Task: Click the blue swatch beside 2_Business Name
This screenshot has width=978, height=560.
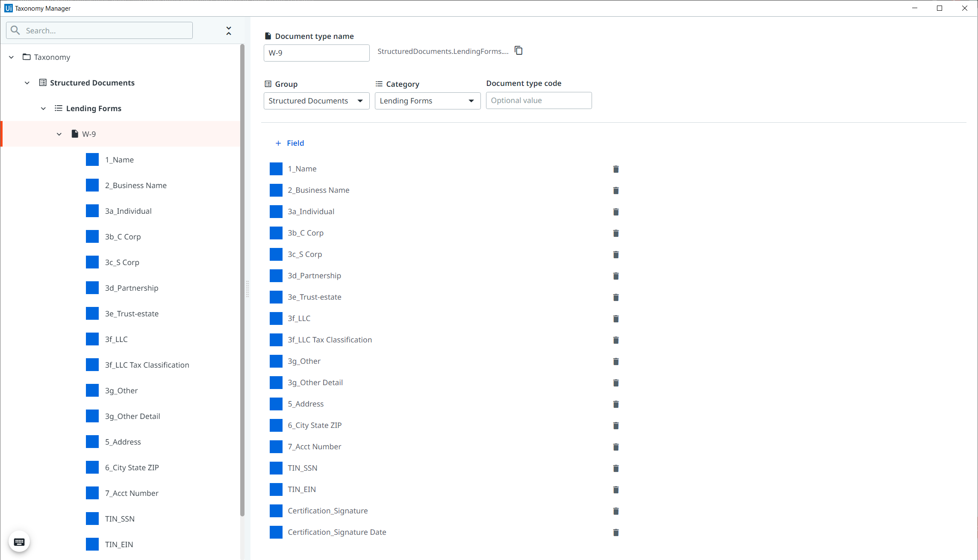Action: coord(276,190)
